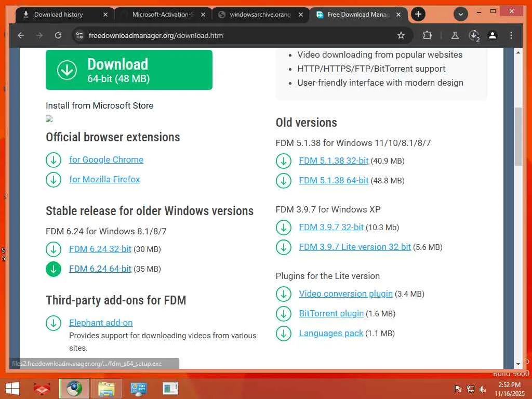Open the control panel taskbar icon
The image size is (532, 399).
pos(139,389)
